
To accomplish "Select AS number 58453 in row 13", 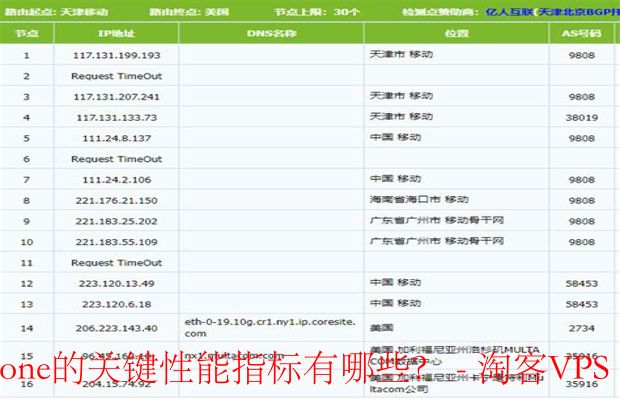I will tap(582, 304).
